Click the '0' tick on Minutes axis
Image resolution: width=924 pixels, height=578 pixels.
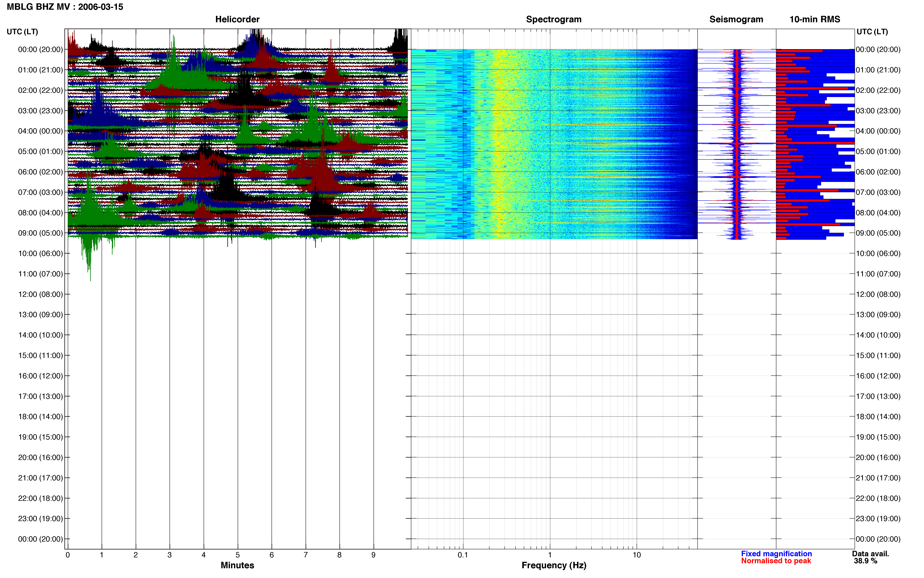click(68, 555)
